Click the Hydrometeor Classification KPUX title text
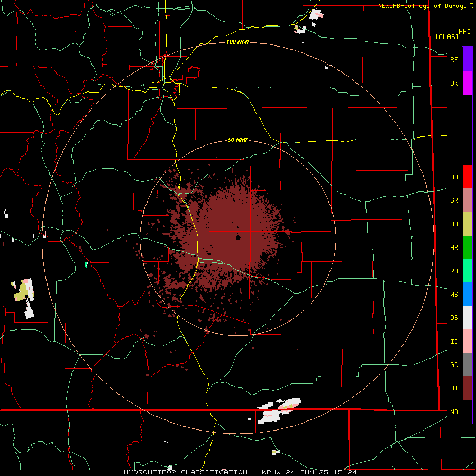Viewport: 476px width, 476px height. tap(240, 472)
